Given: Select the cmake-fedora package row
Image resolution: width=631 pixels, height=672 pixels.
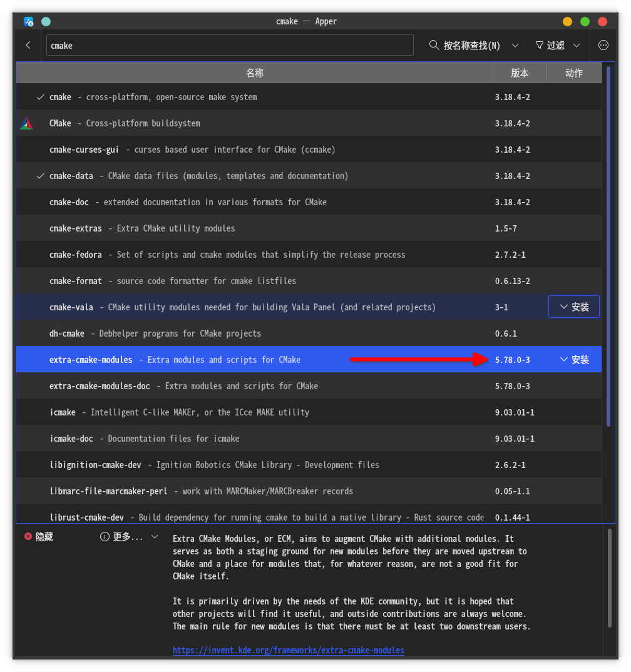Looking at the screenshot, I should point(309,255).
